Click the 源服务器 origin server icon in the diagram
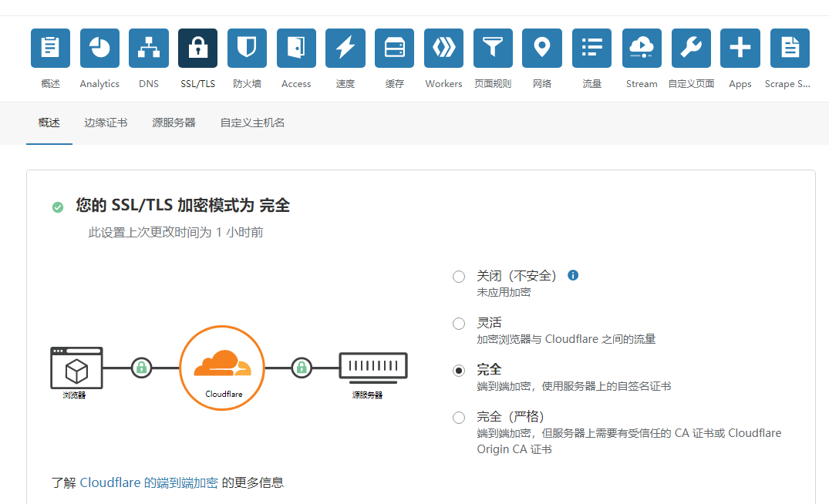This screenshot has width=829, height=504. click(373, 367)
